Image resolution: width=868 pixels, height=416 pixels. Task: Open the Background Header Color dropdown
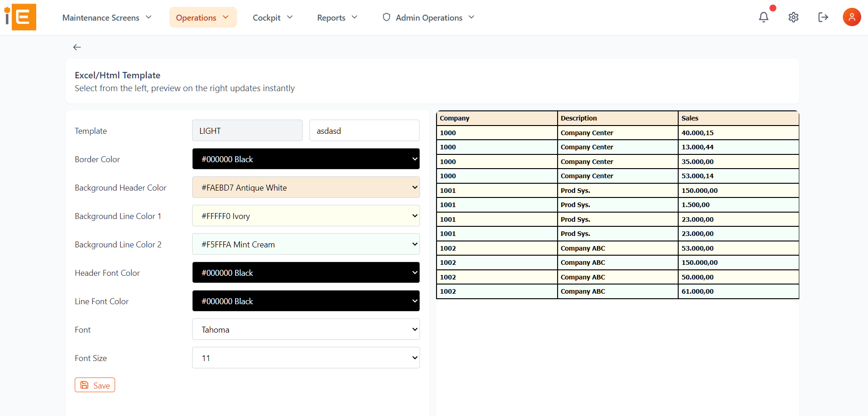[x=306, y=187]
